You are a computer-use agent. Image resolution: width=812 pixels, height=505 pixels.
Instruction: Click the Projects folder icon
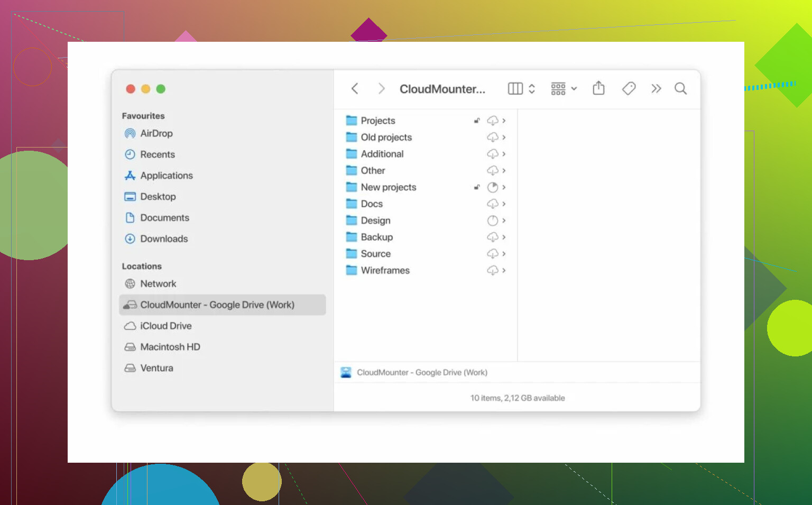(x=352, y=121)
